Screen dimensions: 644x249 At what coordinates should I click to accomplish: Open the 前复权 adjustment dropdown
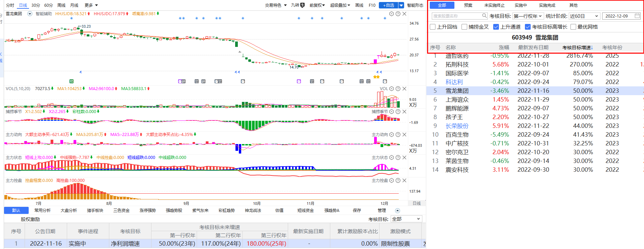317,5
